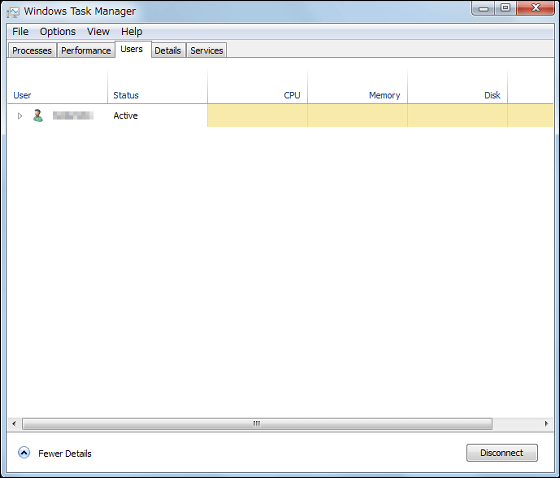The height and width of the screenshot is (478, 560).
Task: Click the horizontal scrollbar right arrow
Action: point(546,424)
